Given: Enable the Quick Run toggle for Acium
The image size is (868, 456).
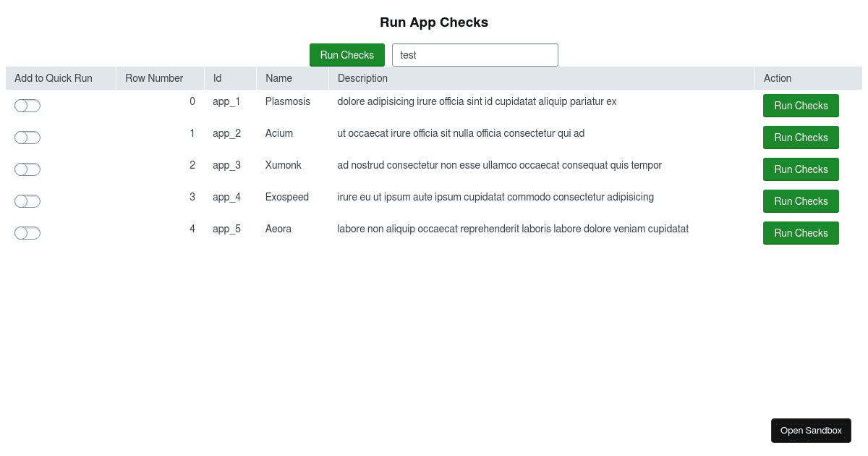Looking at the screenshot, I should [x=27, y=138].
